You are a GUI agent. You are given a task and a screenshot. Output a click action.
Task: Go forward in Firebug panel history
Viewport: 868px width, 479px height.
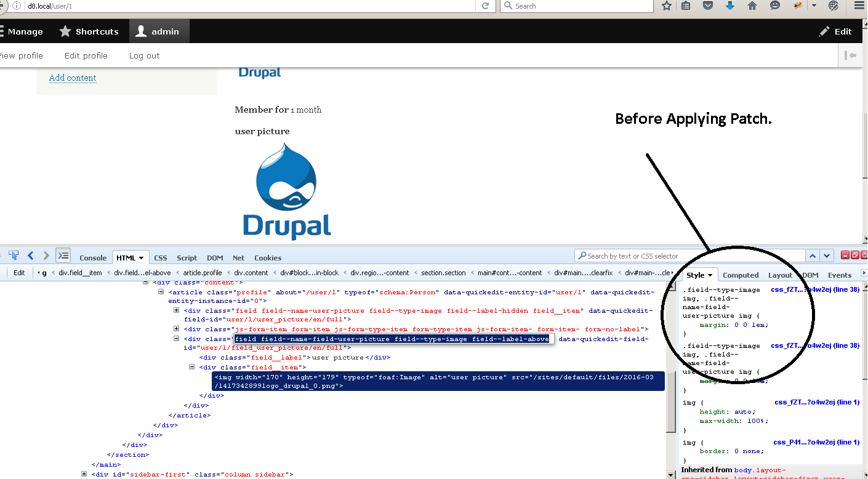tap(46, 256)
